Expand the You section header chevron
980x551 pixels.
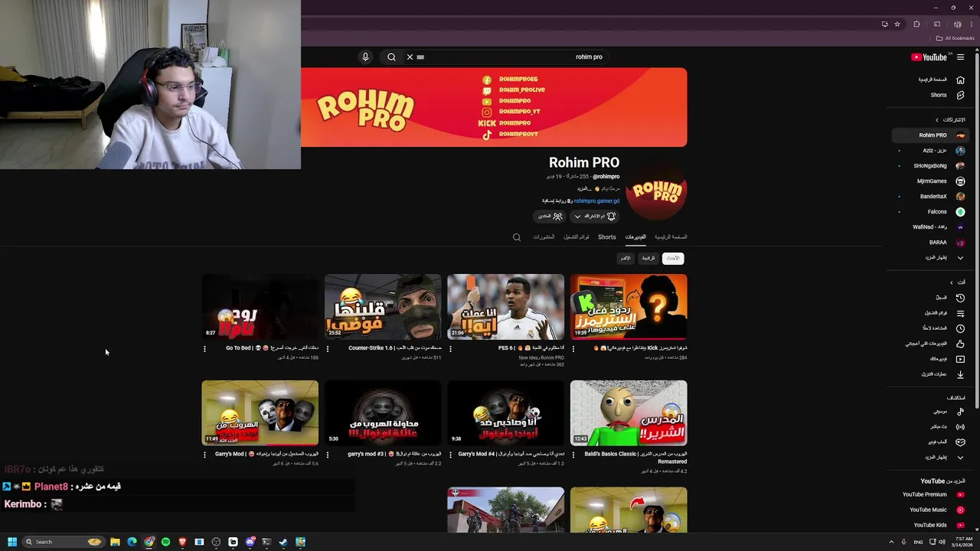pos(952,282)
